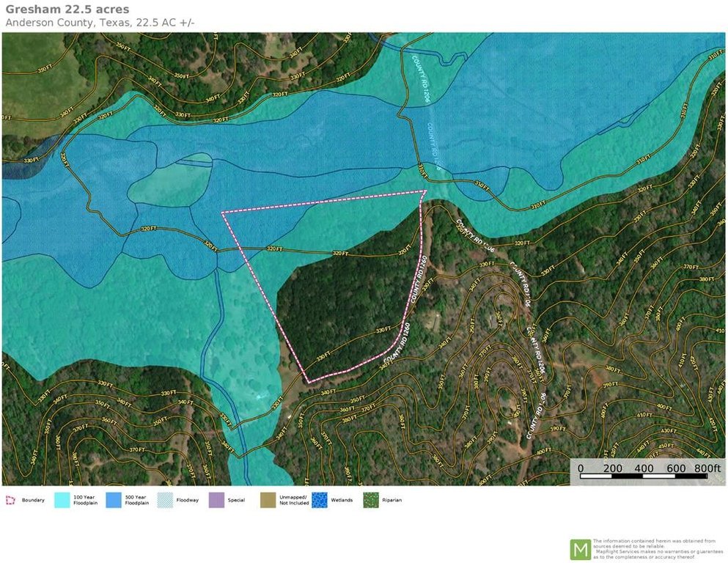Screen dimensions: 728x563
Task: Click the 'Riparian' legend label
Action: coord(391,501)
